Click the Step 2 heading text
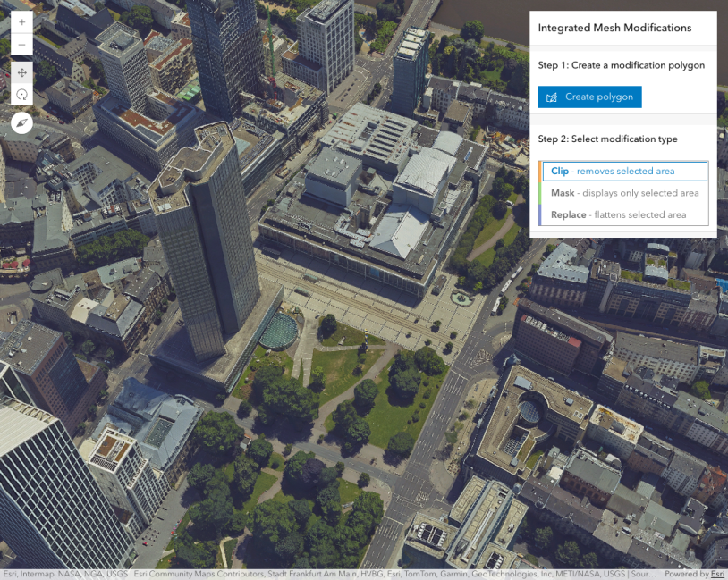The image size is (728, 580). pyautogui.click(x=607, y=139)
